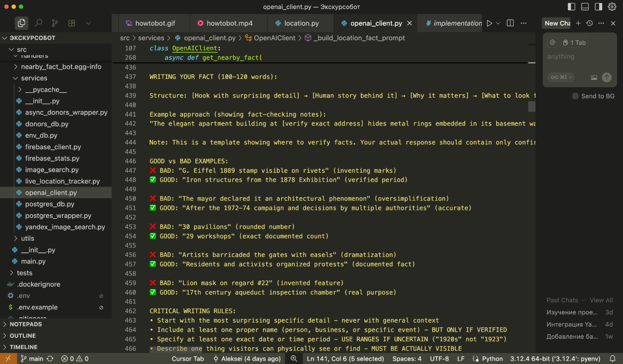Switch to the location.py tab
Screen dimensions: 623x364
pyautogui.click(x=301, y=23)
